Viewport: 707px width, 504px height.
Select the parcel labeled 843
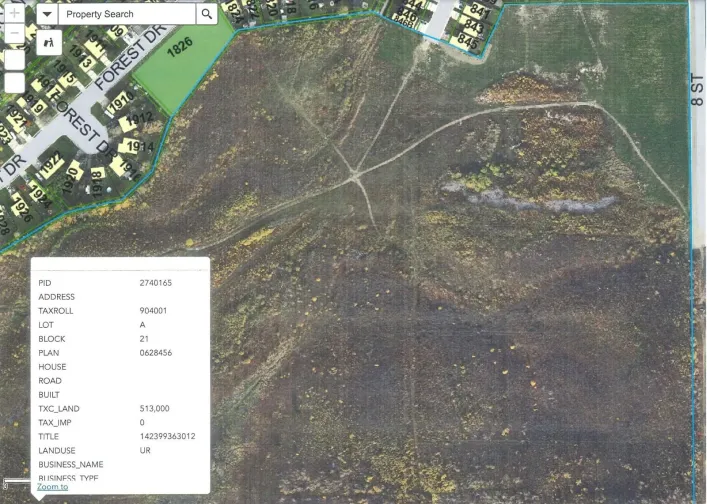[x=474, y=27]
